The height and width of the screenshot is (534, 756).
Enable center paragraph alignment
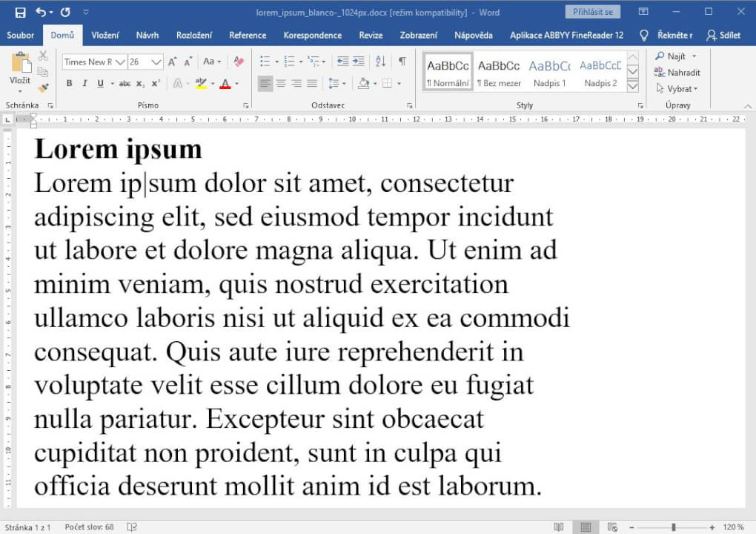(x=282, y=82)
